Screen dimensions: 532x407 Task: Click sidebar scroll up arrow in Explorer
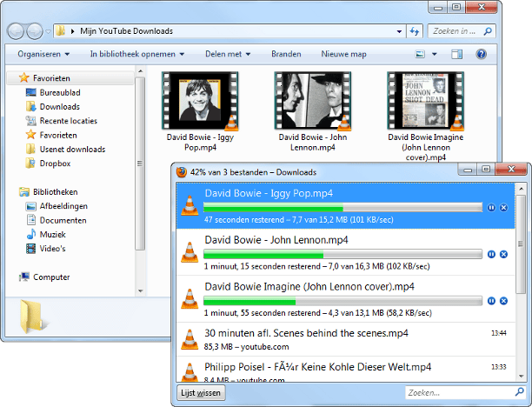tap(140, 71)
